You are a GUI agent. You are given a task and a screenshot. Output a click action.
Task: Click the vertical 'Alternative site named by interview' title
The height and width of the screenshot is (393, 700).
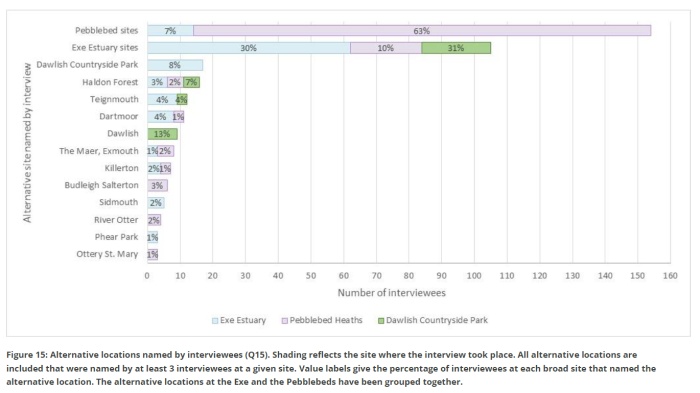(x=27, y=142)
